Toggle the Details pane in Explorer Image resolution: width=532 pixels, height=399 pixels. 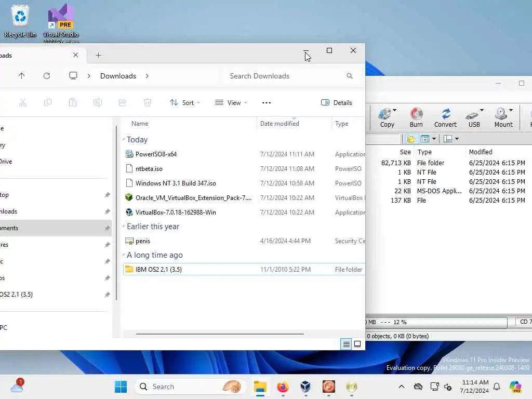tap(337, 102)
